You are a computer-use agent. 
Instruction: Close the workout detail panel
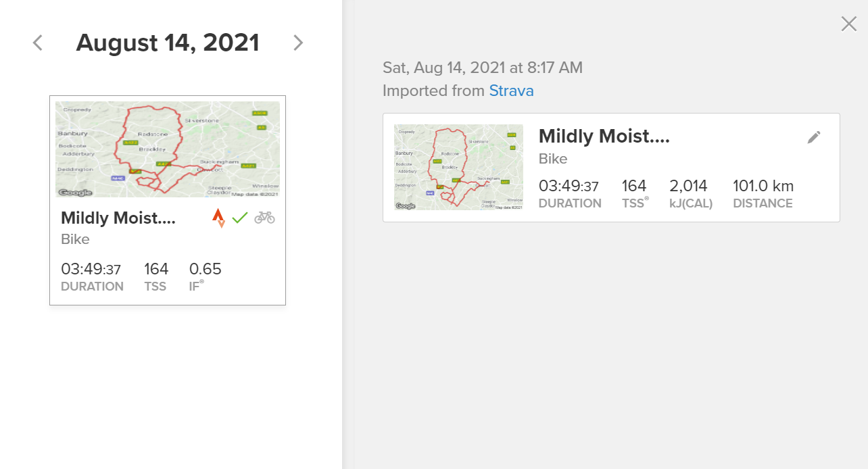[848, 24]
